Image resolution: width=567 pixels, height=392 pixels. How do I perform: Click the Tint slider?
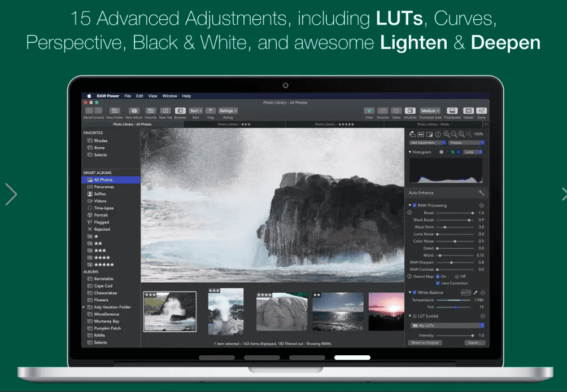[454, 307]
